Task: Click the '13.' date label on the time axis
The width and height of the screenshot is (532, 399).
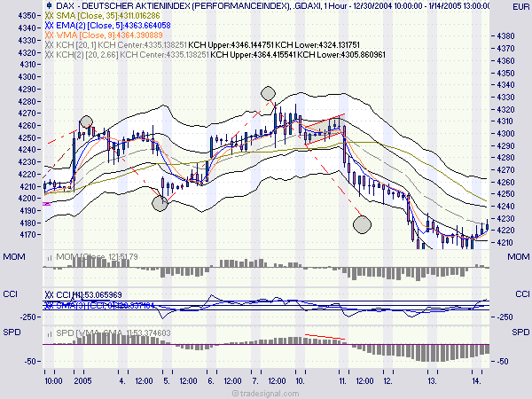Action: click(432, 380)
